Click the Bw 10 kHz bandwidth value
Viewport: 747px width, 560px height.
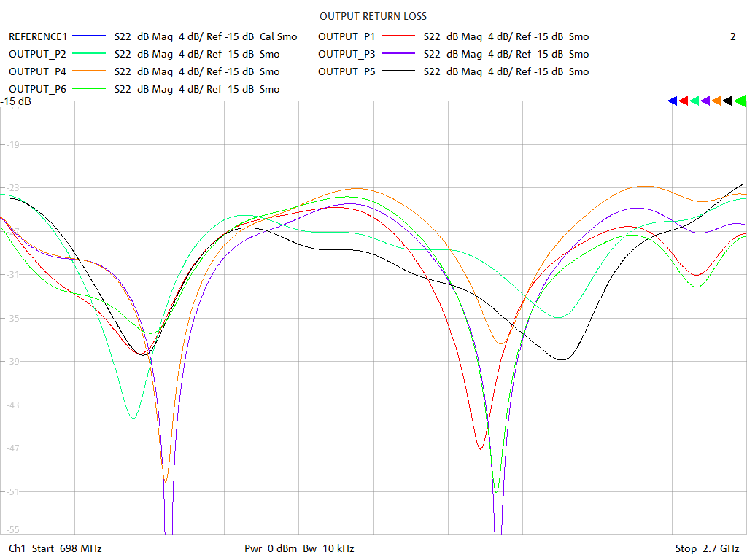[x=328, y=548]
